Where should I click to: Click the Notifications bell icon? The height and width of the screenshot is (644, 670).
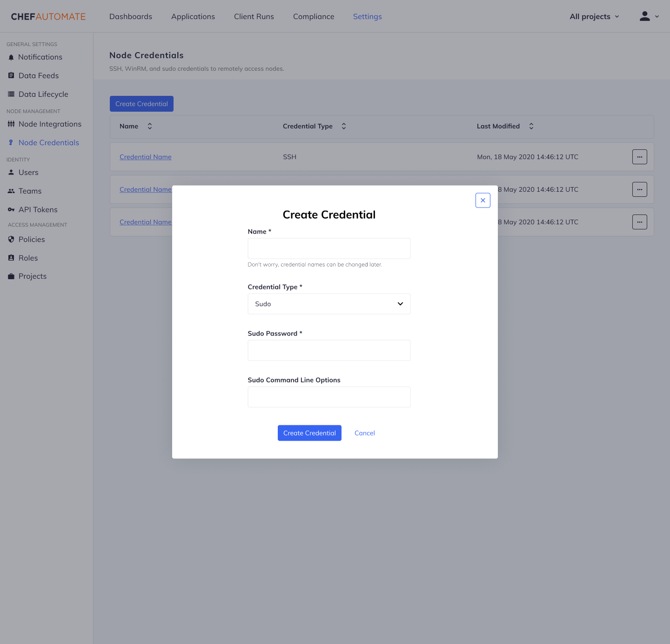11,57
